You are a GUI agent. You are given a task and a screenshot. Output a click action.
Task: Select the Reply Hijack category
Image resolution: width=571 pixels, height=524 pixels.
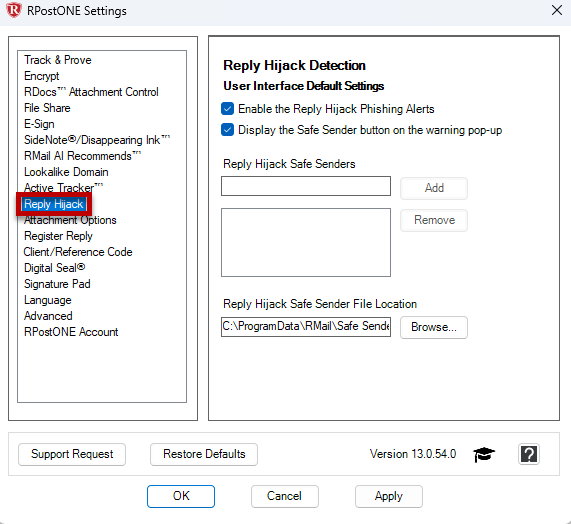(x=54, y=204)
